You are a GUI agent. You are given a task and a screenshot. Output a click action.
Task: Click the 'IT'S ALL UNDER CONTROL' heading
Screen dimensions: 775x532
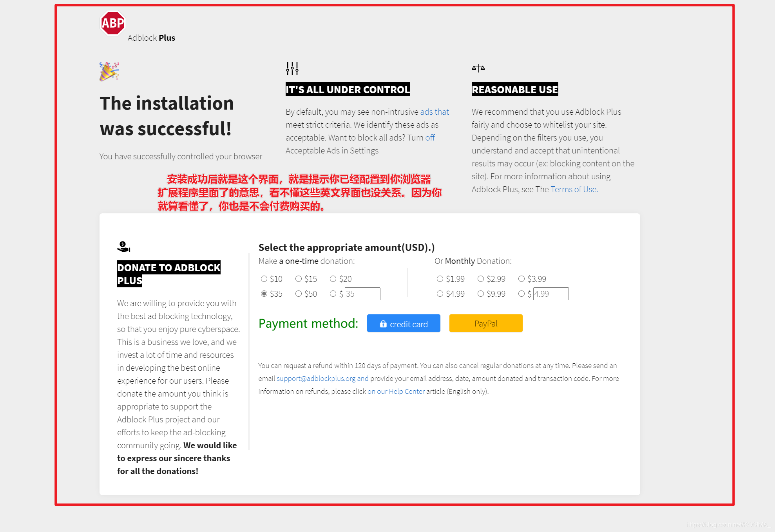(348, 89)
